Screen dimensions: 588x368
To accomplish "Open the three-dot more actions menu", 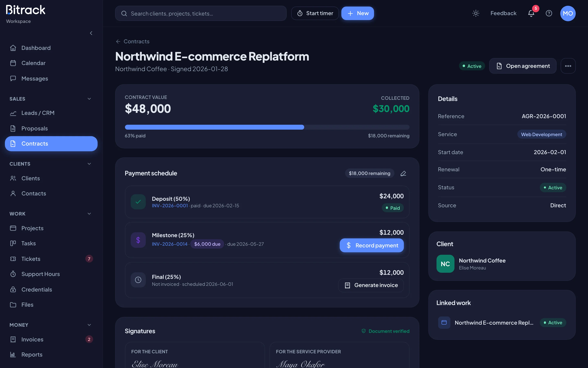I will tap(568, 66).
